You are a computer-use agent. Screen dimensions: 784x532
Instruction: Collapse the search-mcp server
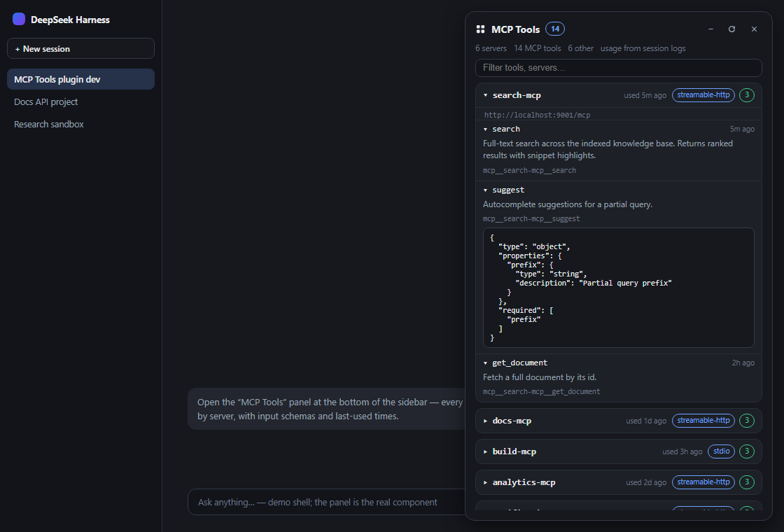[x=486, y=95]
